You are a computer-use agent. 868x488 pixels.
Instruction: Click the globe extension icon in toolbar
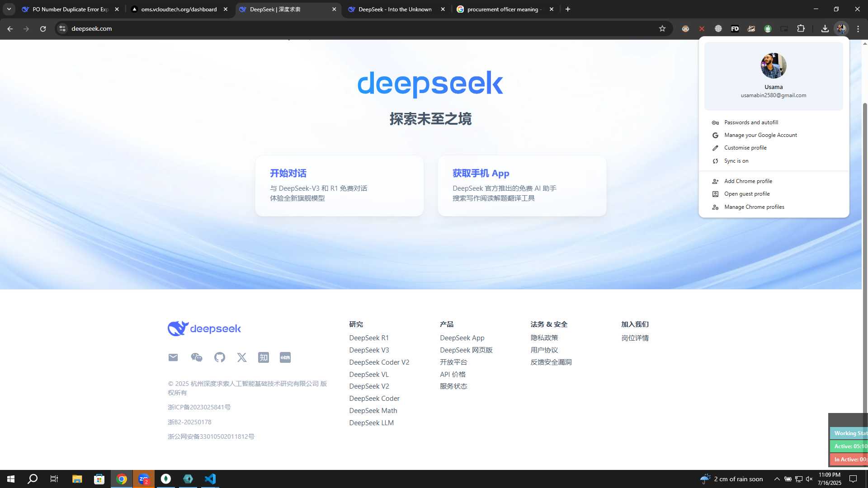[718, 28]
